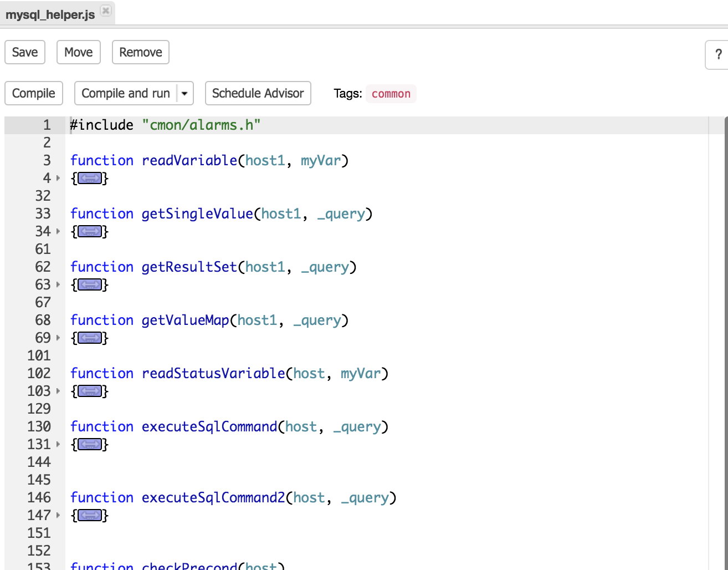Click the readStatusVariable function name
The image size is (728, 570).
(213, 373)
